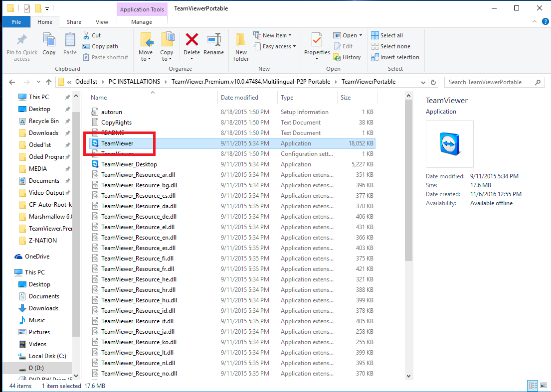Viewport: 551px width, 392px height.
Task: Click the red Delete icon
Action: click(191, 40)
